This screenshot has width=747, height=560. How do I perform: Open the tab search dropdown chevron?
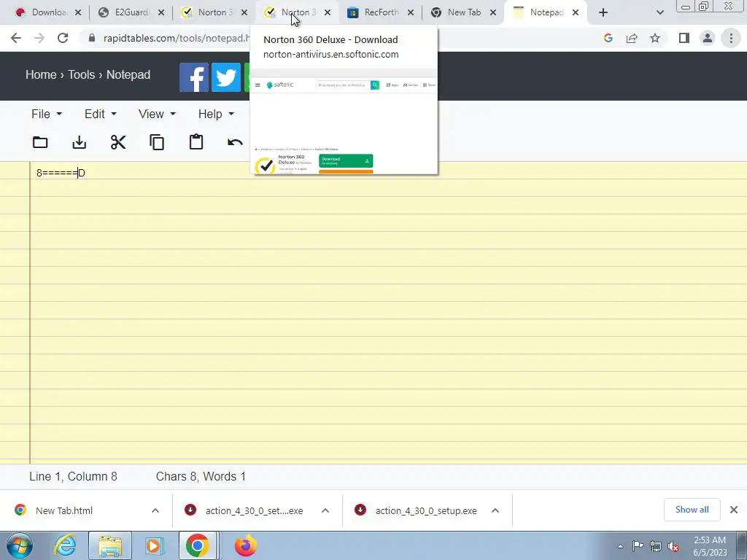coord(659,12)
